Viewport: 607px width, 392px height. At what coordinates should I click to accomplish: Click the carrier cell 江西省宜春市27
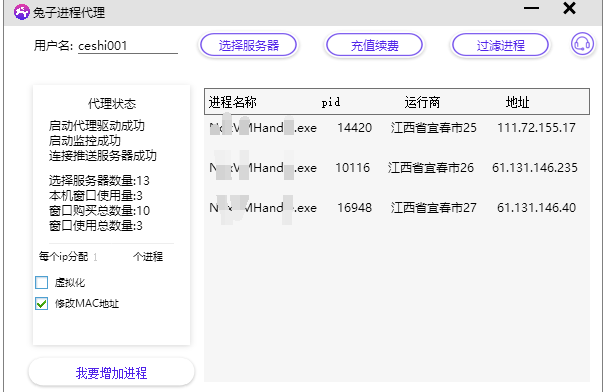click(x=434, y=208)
